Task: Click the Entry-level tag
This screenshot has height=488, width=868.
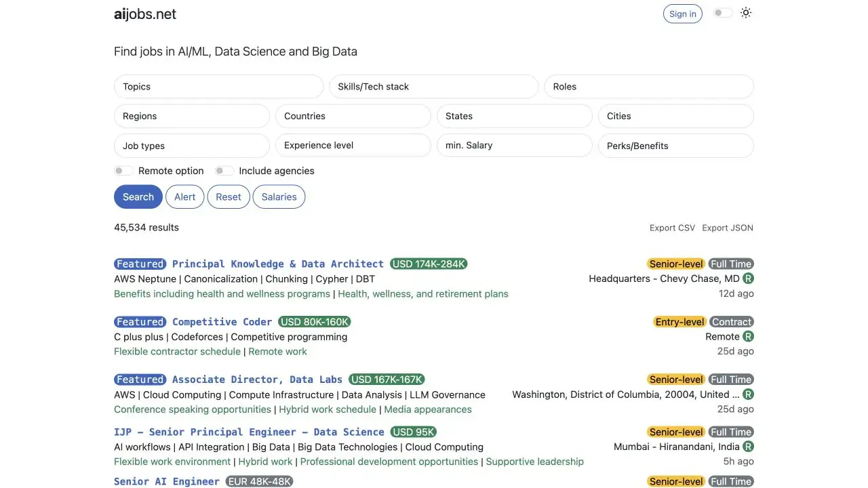Action: [679, 322]
